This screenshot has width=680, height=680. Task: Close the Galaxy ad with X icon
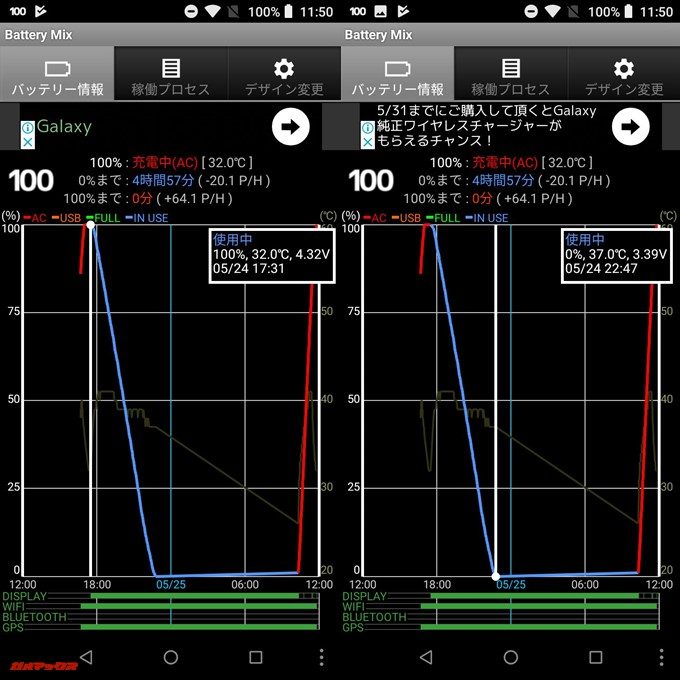coord(29,143)
